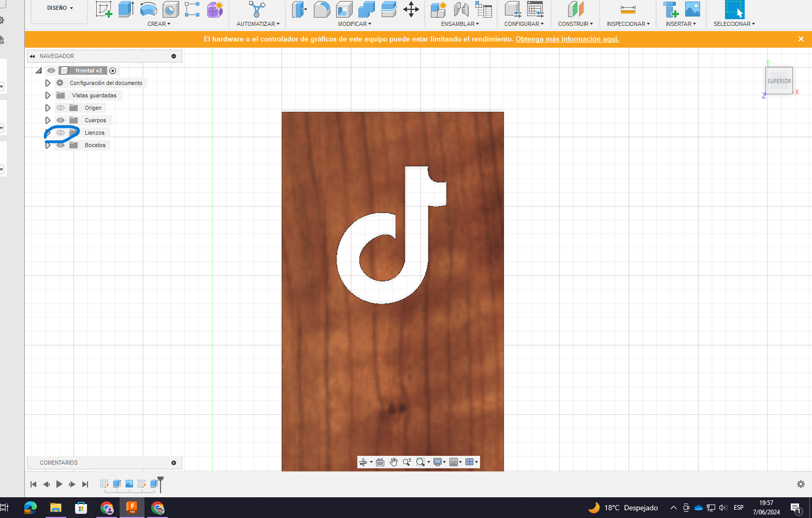Click the New Component icon
This screenshot has height=518, width=812.
pyautogui.click(x=438, y=9)
